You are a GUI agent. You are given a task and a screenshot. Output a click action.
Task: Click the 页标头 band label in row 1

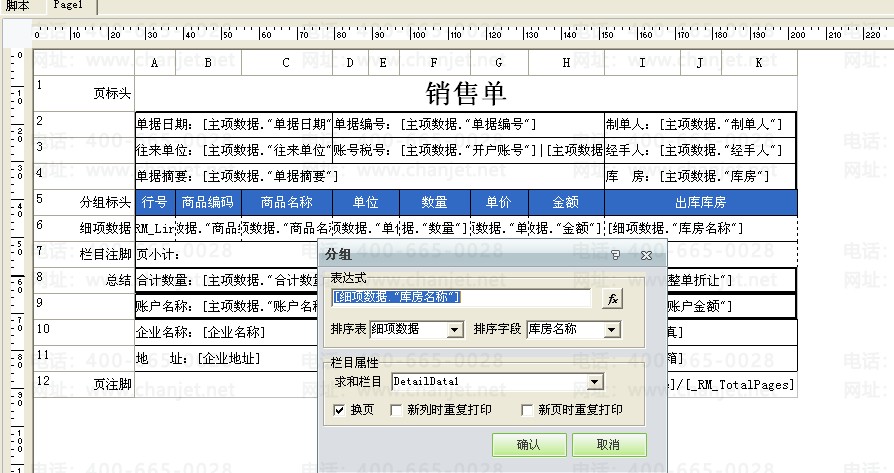click(x=112, y=93)
